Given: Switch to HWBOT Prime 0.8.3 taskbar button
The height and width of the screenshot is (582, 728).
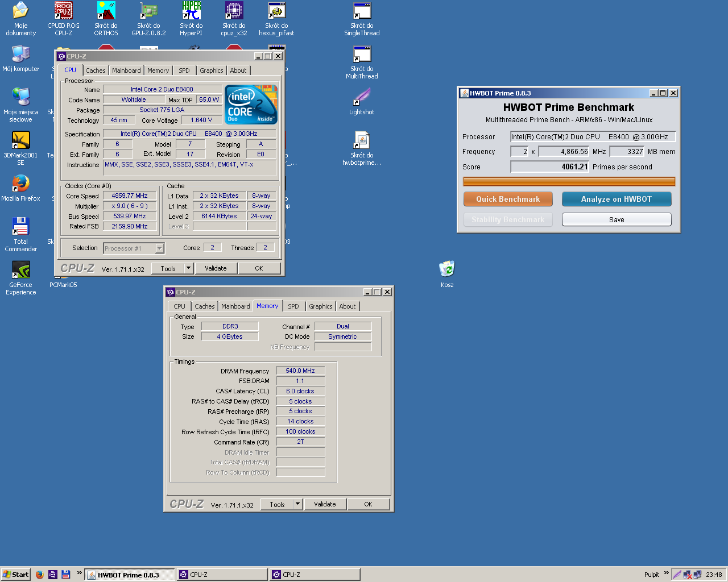Looking at the screenshot, I should (x=130, y=575).
